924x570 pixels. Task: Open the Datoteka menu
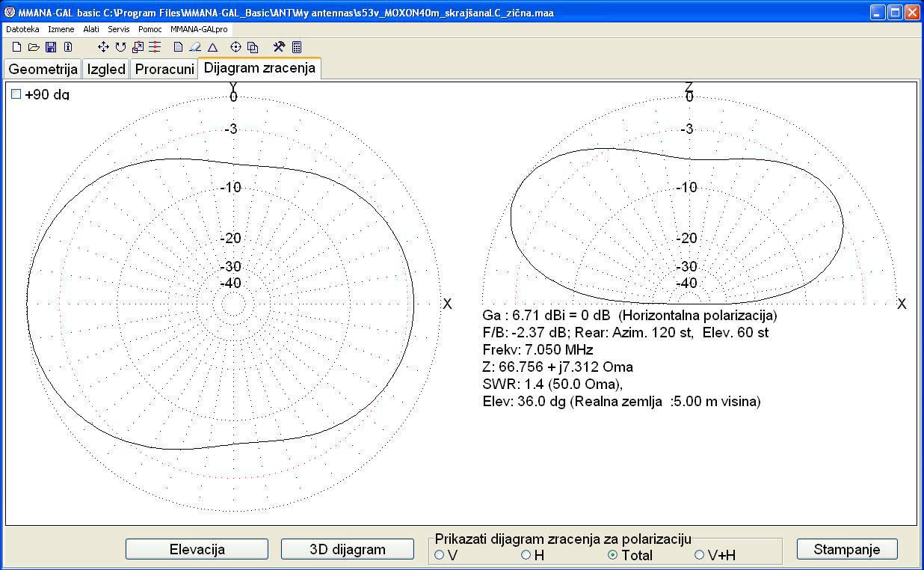point(22,29)
